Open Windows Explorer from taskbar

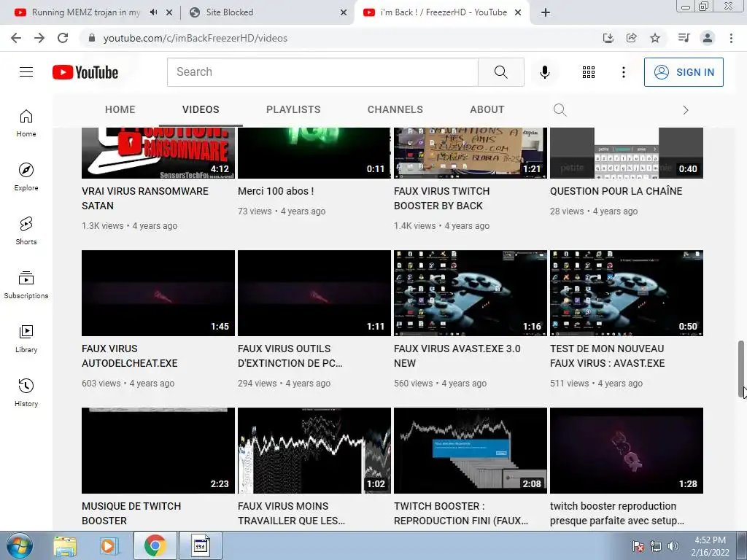coord(65,545)
